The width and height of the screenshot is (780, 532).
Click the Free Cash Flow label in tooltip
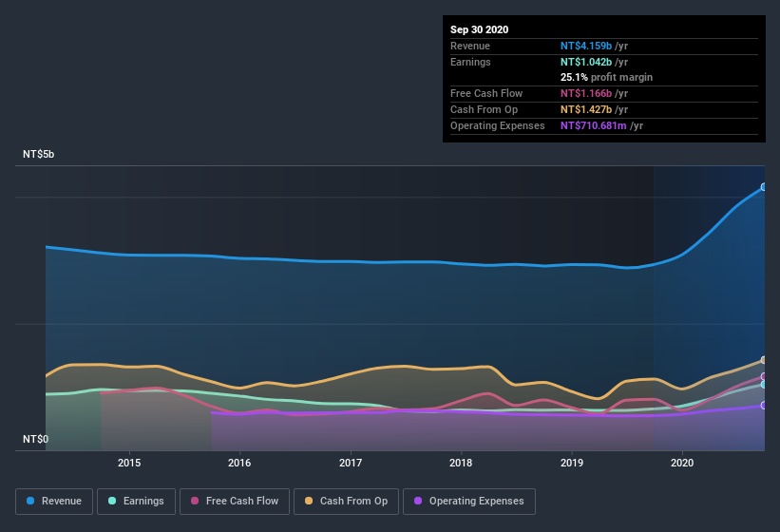486,93
